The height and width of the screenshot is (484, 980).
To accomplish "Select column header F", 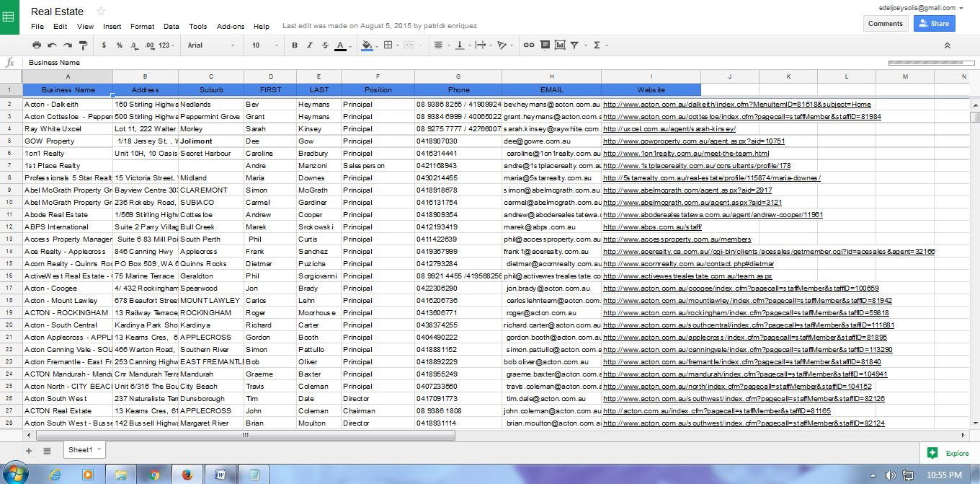I will [378, 76].
